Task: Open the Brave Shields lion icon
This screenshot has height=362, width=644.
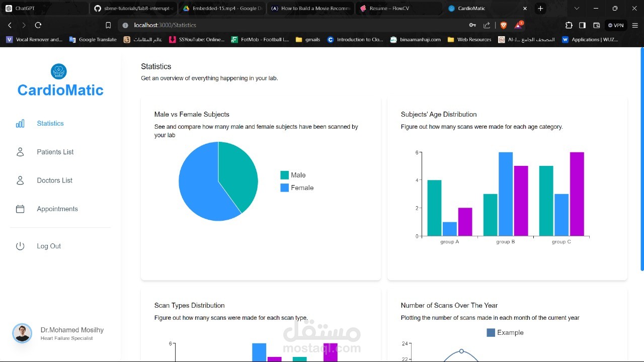Action: click(x=504, y=25)
